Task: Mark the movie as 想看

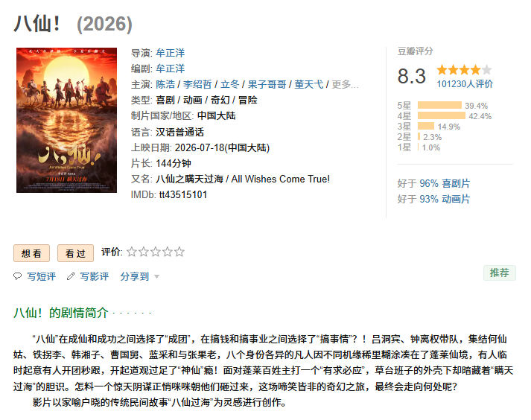Action: (x=31, y=253)
